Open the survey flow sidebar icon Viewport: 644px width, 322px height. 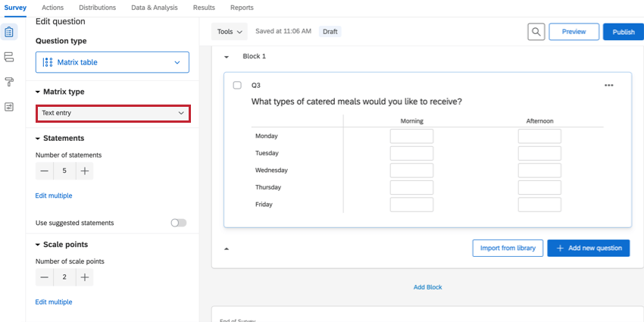[9, 58]
